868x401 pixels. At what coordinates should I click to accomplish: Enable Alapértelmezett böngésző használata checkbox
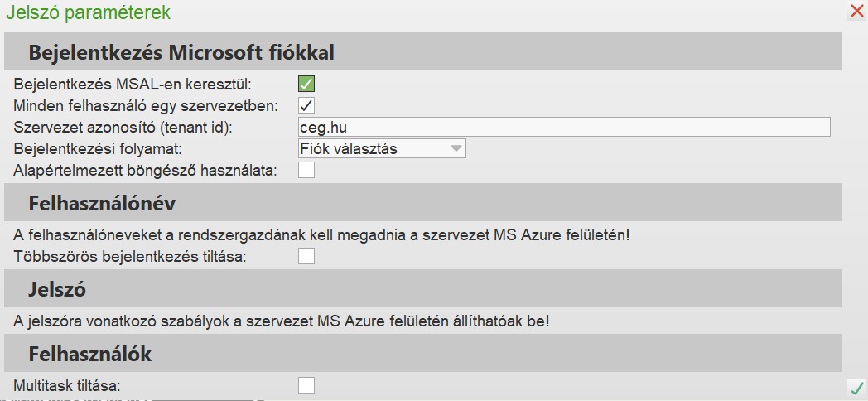pyautogui.click(x=306, y=170)
